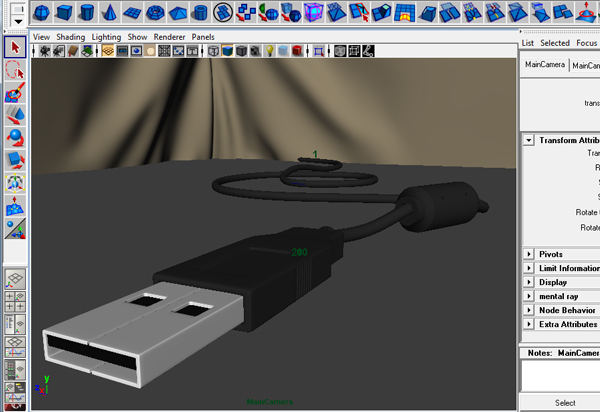Toggle the Film Gate display
Image resolution: width=600 pixels, height=412 pixels.
coord(122,51)
